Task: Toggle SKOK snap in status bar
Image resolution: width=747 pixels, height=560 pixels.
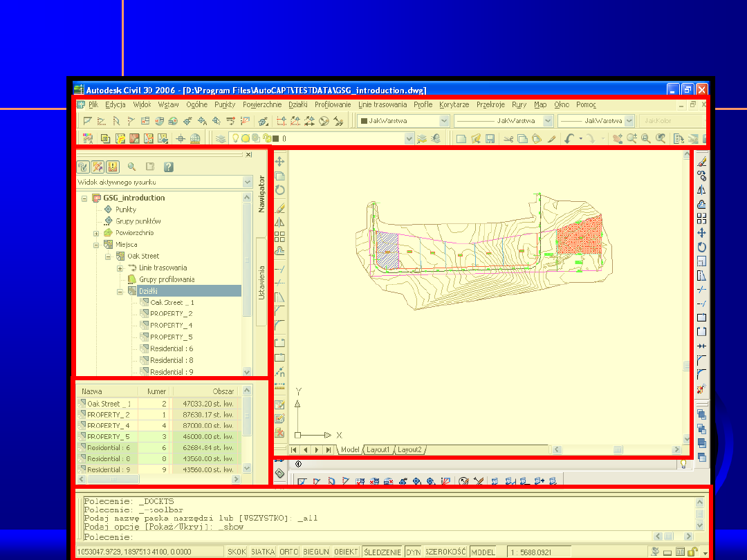Action: [237, 552]
